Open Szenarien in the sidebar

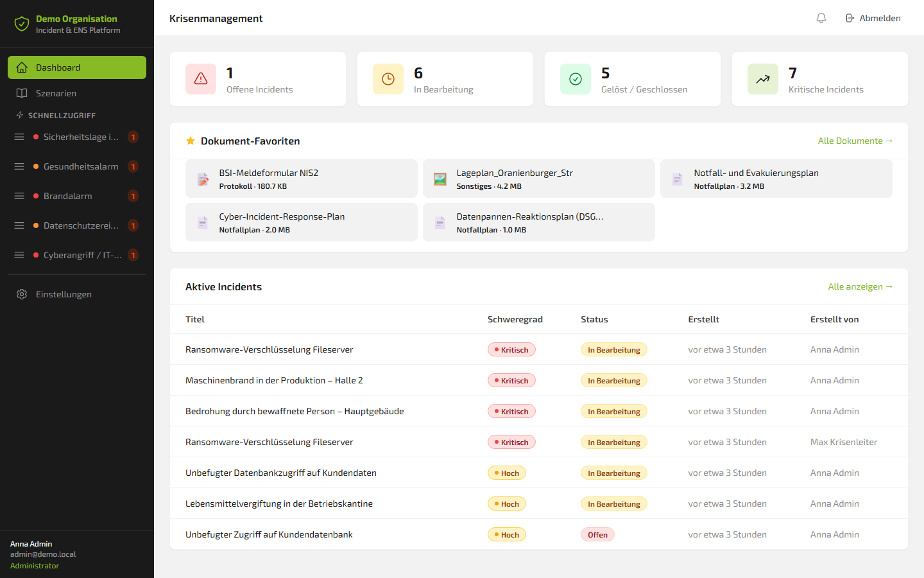pyautogui.click(x=77, y=93)
